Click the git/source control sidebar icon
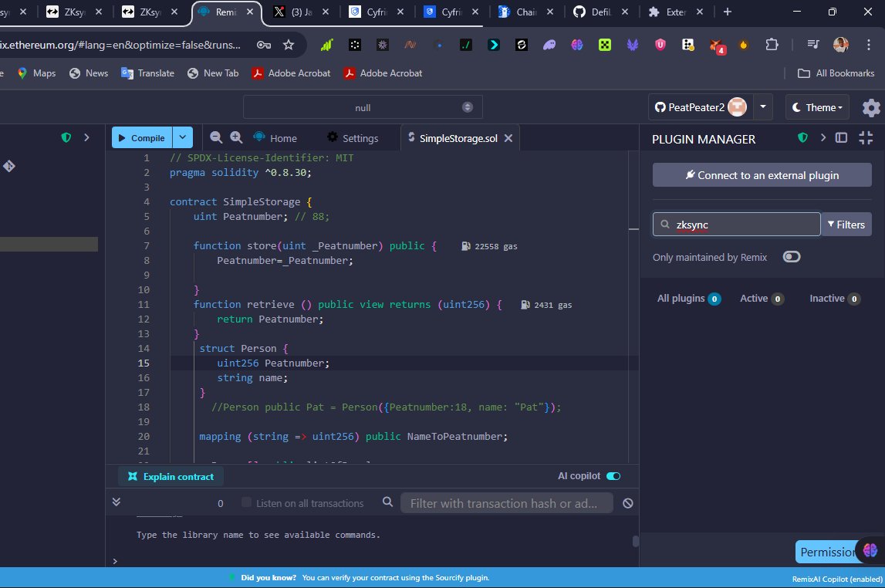Viewport: 885px width, 588px height. (9, 166)
